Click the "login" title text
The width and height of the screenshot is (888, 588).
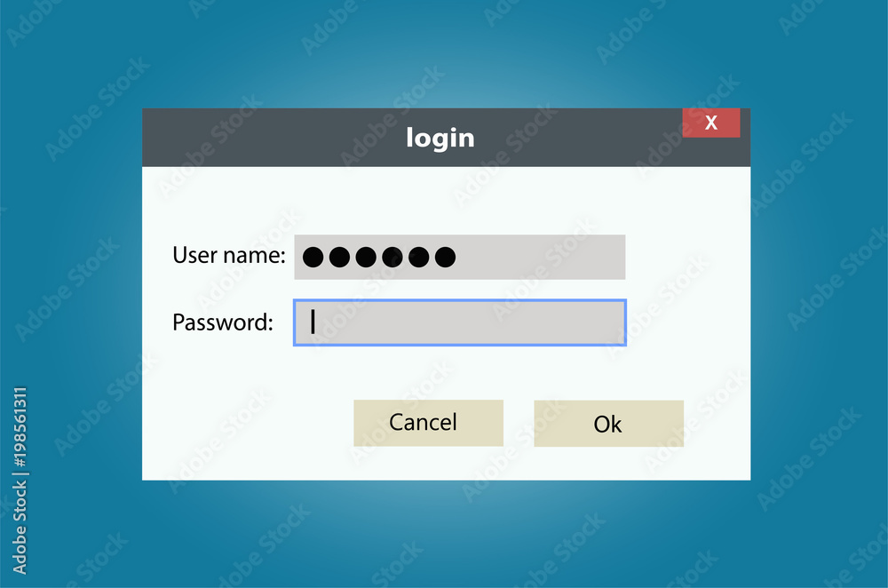[440, 139]
